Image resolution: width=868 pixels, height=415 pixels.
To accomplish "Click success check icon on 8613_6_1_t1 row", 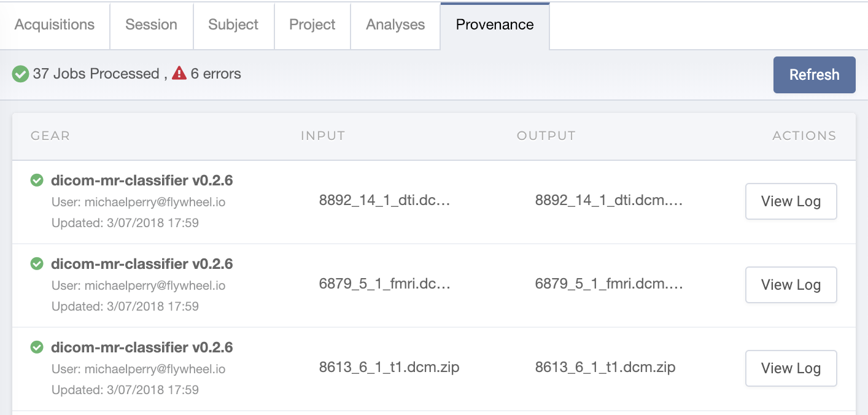I will 37,347.
